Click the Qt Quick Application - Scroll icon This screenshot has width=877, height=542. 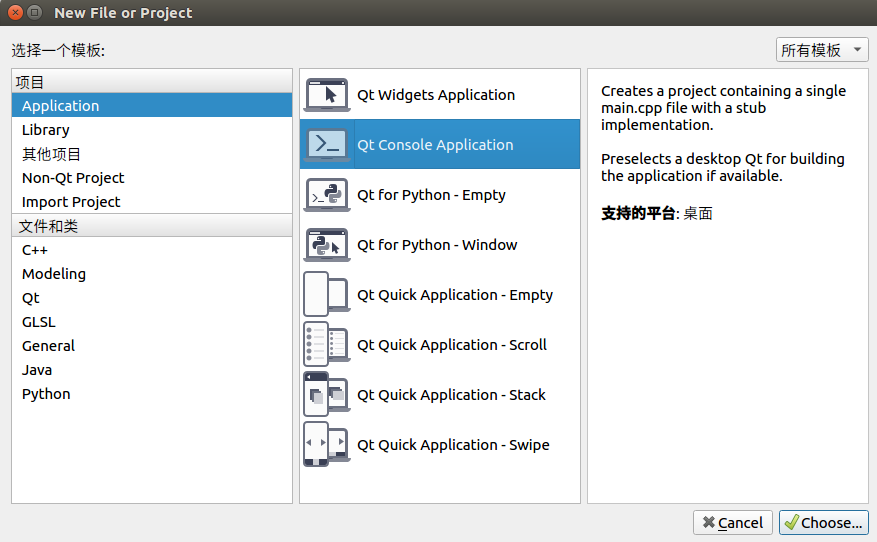[x=327, y=345]
